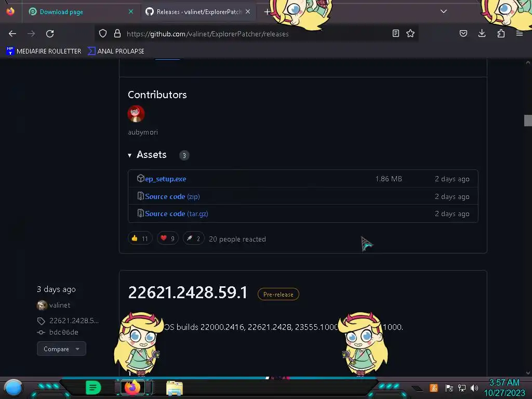The image size is (532, 399).
Task: Click the '20 people reacted' text
Action: click(237, 239)
